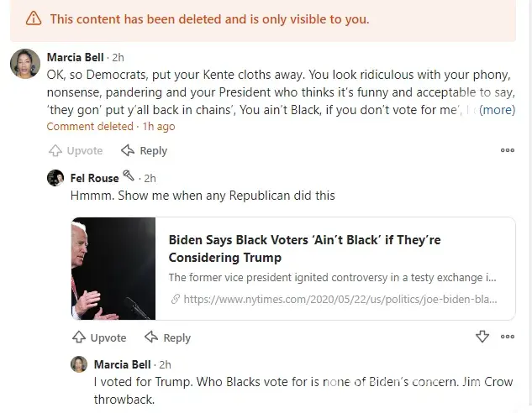Downvote Fel Rouse's comment
Image resolution: width=532 pixels, height=413 pixels.
coord(482,337)
